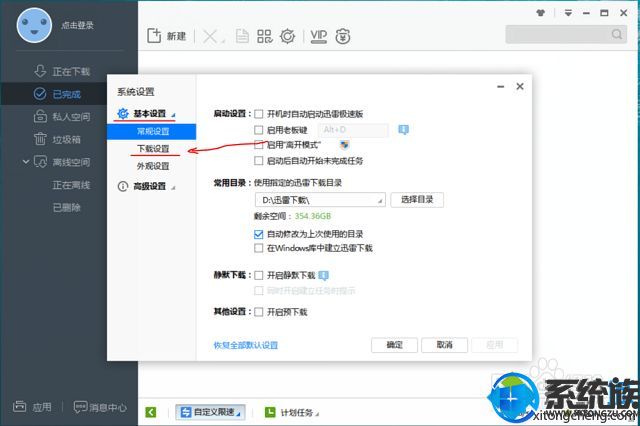Click the offline cloud icon beside 离线空间
The height and width of the screenshot is (426, 640).
point(40,162)
